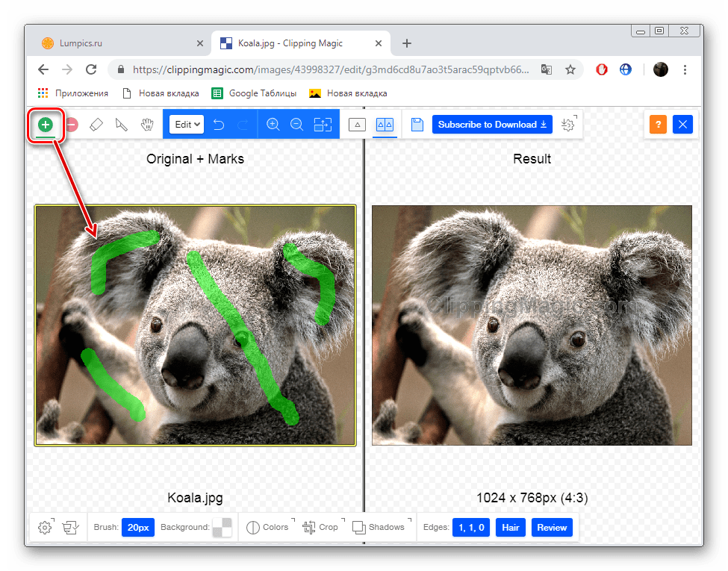Screen dimensions: 728x571
Task: Adjust Edges values 1, 1, 0
Action: click(471, 528)
